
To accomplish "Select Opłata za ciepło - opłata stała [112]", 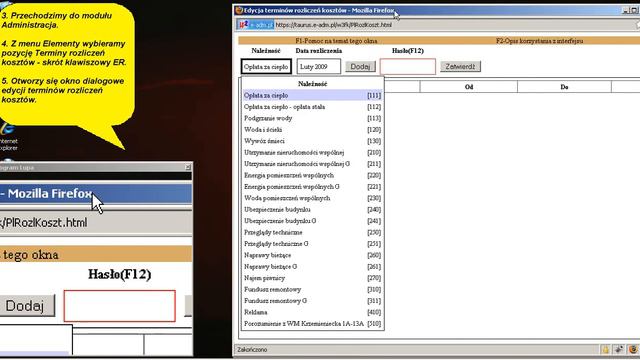I will (x=313, y=107).
